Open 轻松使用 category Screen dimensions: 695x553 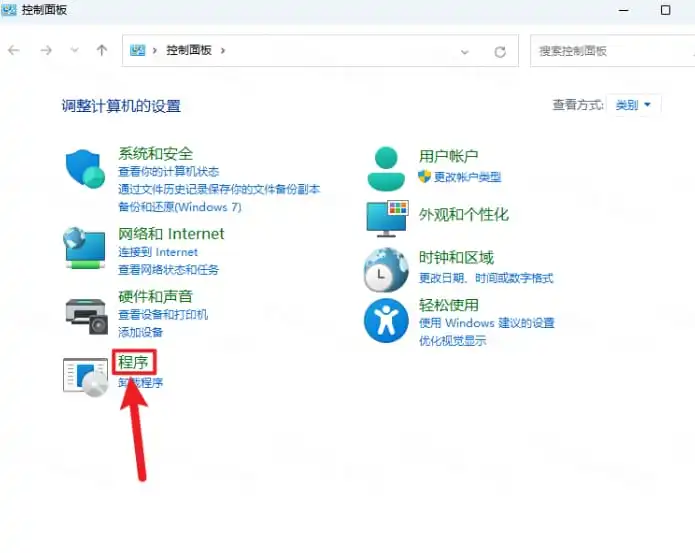(449, 305)
